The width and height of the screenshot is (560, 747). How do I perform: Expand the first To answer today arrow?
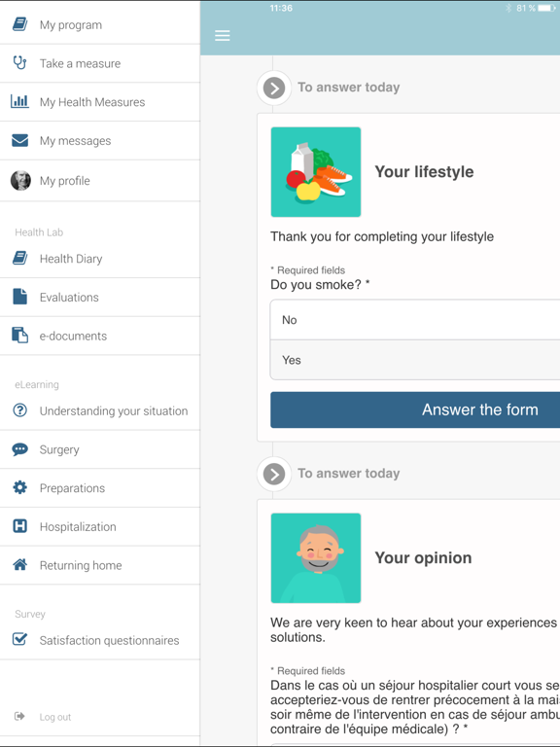coord(274,89)
